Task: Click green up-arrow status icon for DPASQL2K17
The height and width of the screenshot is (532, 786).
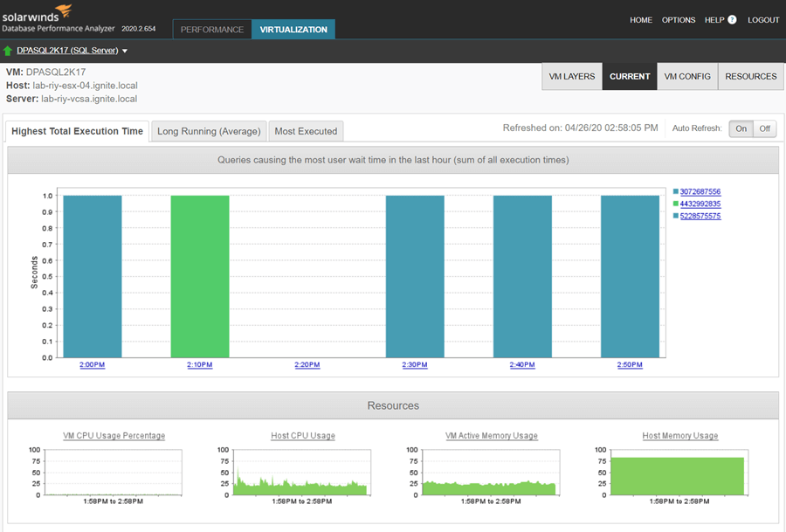Action: pyautogui.click(x=8, y=51)
